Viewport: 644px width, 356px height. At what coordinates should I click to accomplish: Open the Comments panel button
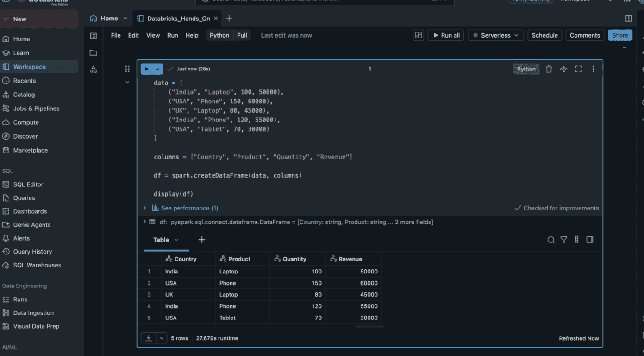585,35
